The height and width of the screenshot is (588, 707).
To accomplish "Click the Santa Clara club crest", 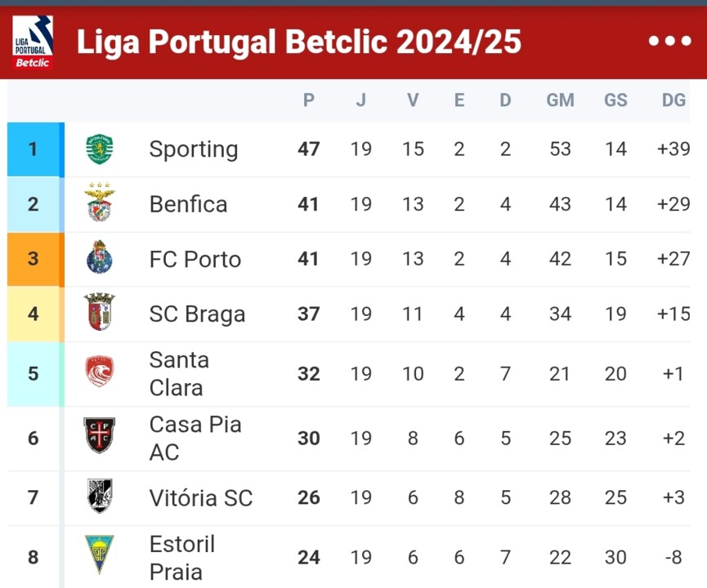I will click(100, 373).
